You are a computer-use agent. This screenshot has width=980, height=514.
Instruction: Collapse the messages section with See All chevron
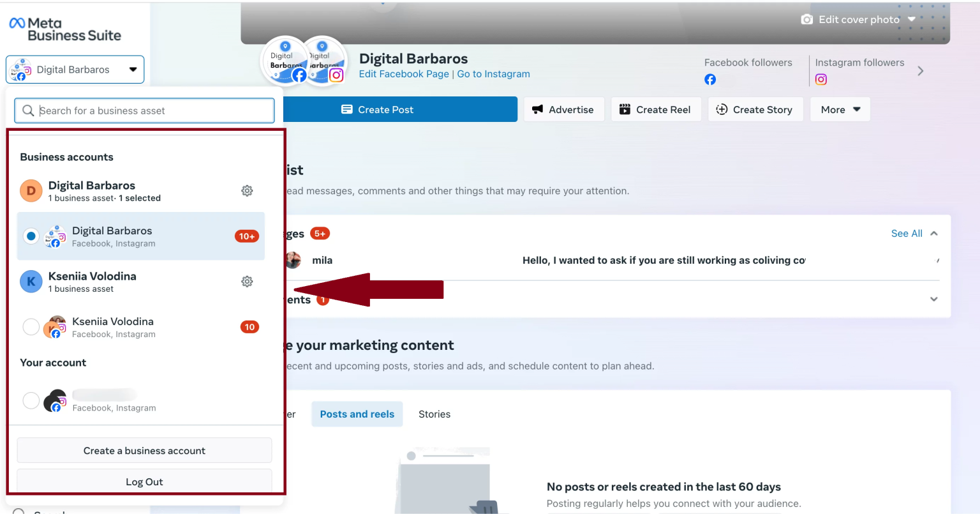click(933, 233)
